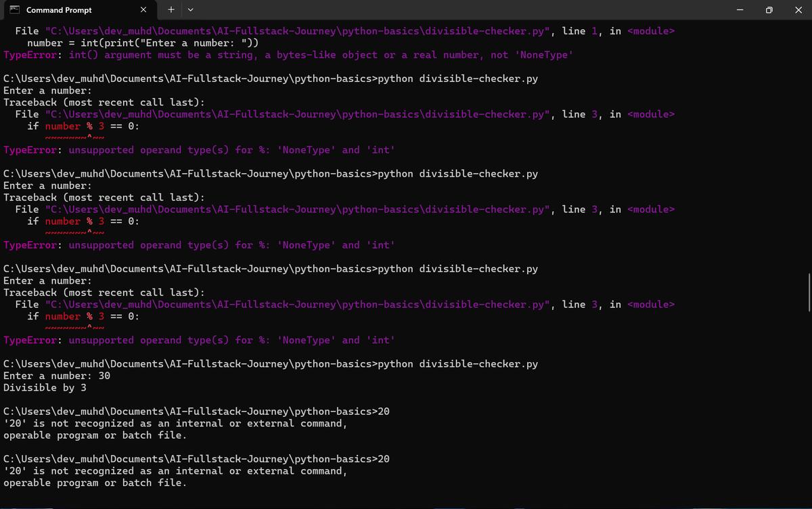The width and height of the screenshot is (812, 509).
Task: Click the squiggly underline beneath 'number % 3'
Action: tap(74, 137)
